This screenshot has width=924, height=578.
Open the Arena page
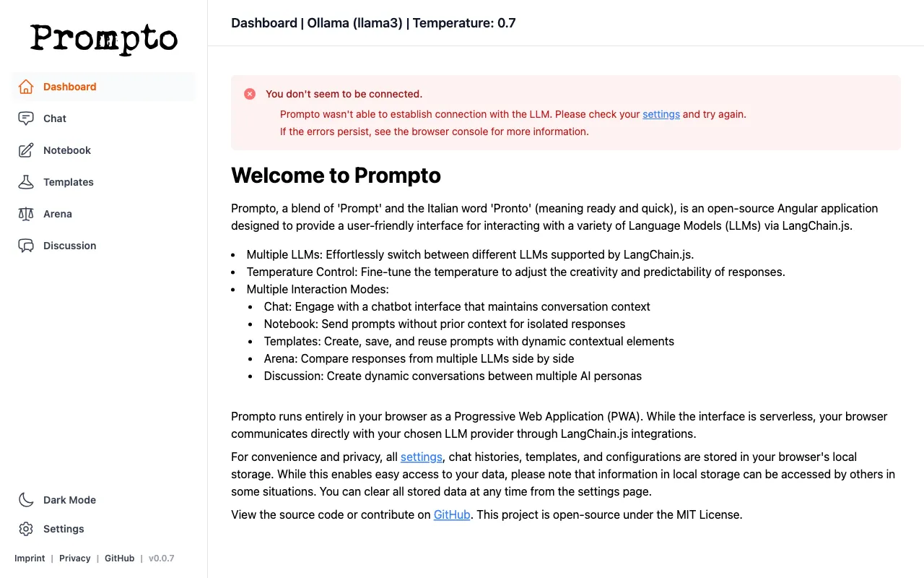pyautogui.click(x=103, y=214)
